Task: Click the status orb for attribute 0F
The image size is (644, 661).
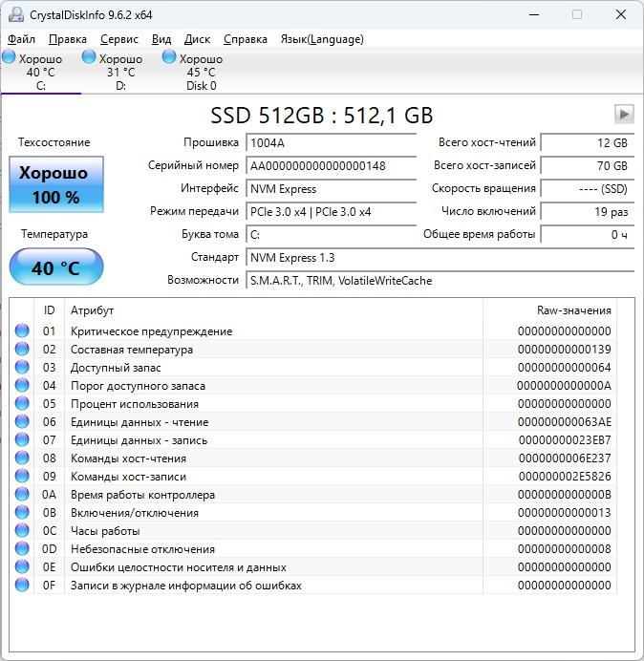Action: coord(22,585)
